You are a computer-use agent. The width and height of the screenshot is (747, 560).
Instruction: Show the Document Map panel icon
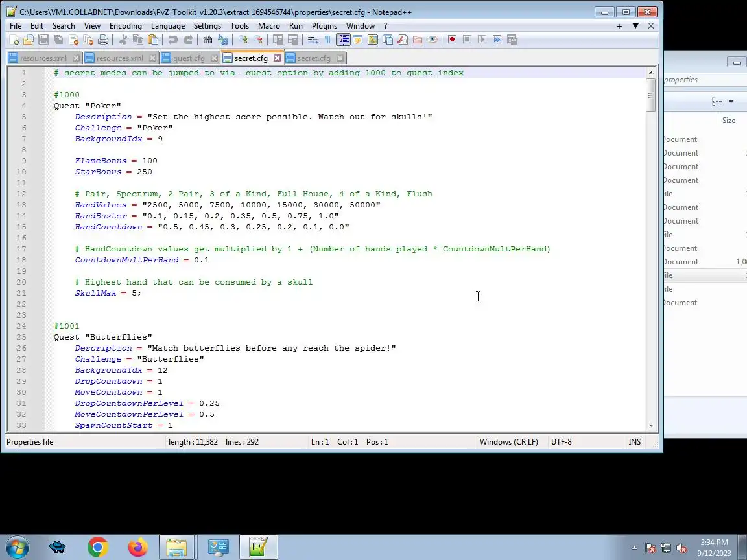pos(373,40)
